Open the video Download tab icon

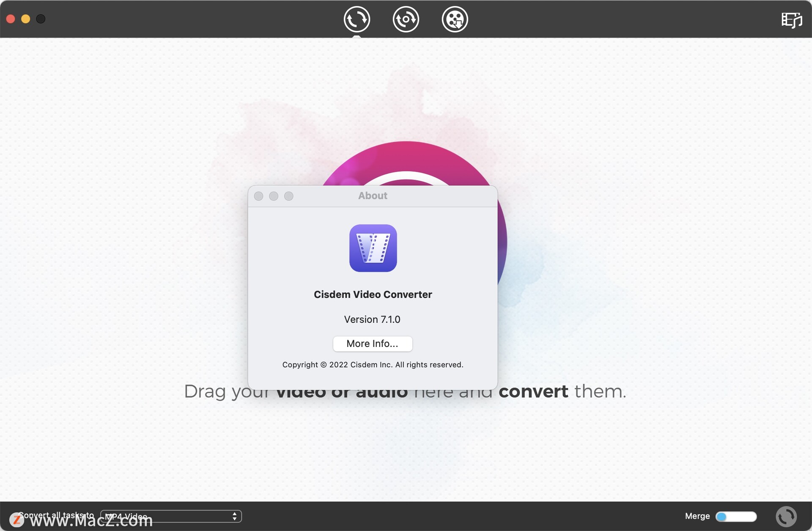[x=455, y=19]
